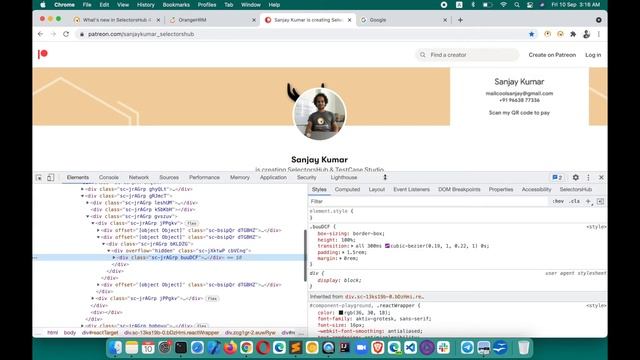Toggle the :hov element state panel
This screenshot has height=360, width=640.
pos(558,201)
